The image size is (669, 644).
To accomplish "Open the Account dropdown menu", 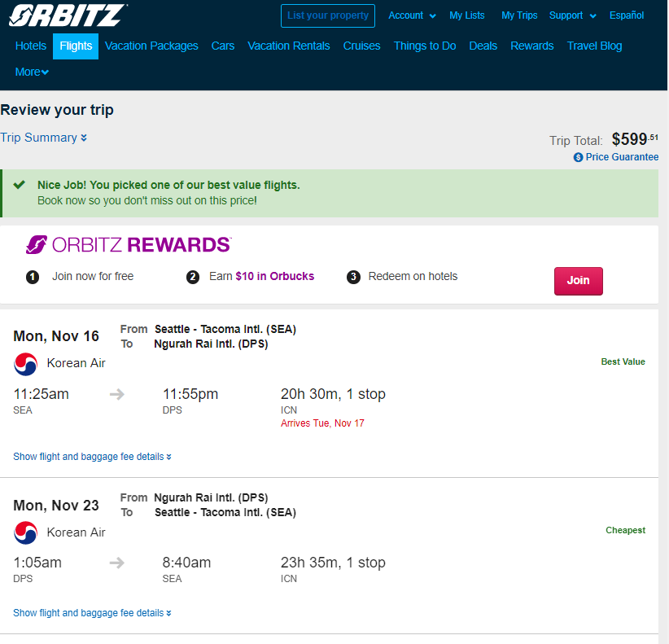I will (x=412, y=15).
